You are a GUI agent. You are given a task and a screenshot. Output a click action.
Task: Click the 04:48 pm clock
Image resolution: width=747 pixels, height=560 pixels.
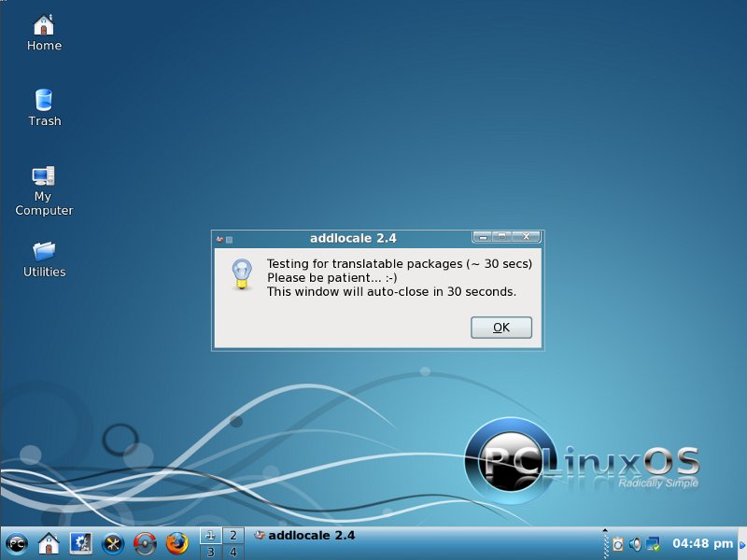[x=702, y=543]
